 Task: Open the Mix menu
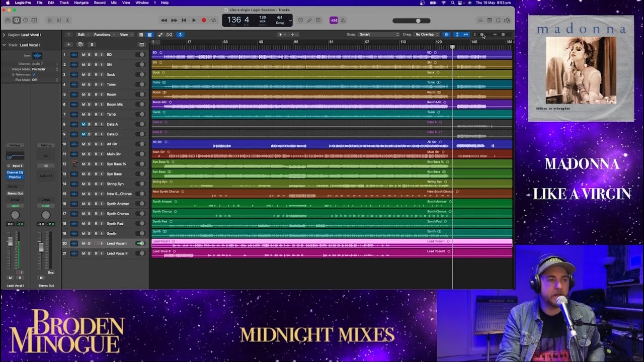coord(114,3)
